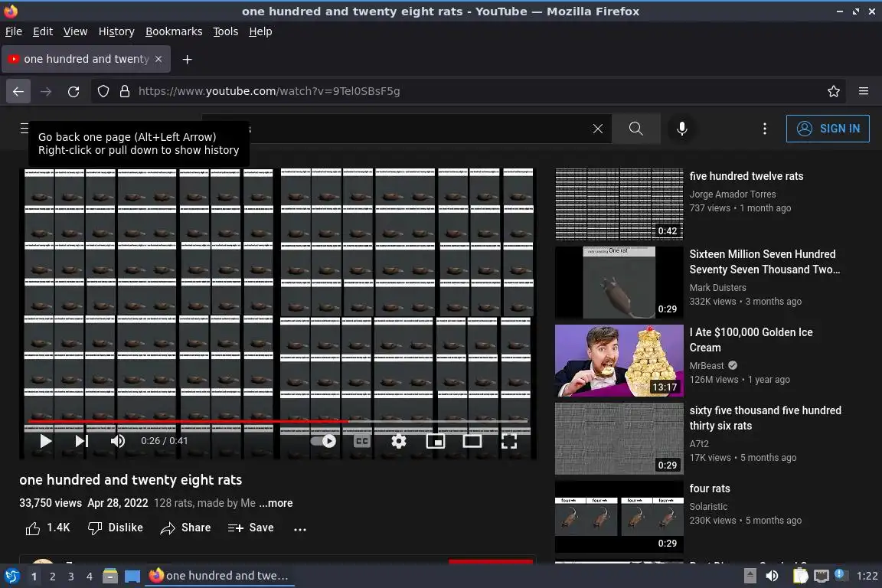Focus the Firefox taskbar window entry
882x588 pixels.
pyautogui.click(x=220, y=576)
